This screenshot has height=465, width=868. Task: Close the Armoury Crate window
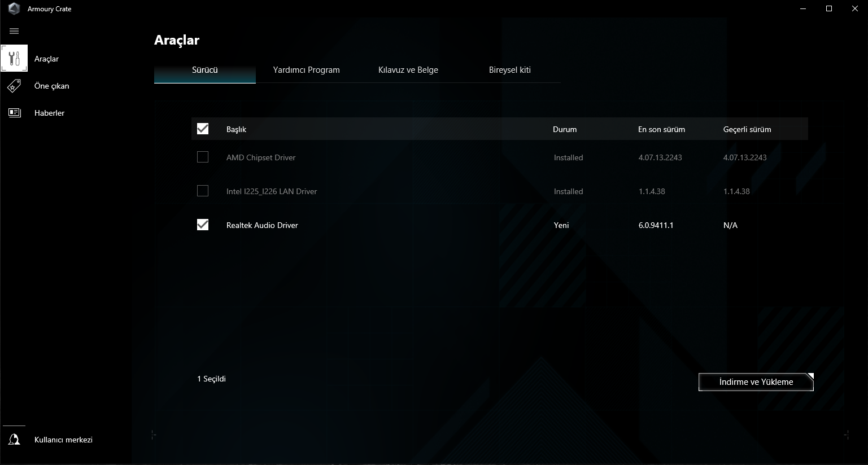point(855,8)
